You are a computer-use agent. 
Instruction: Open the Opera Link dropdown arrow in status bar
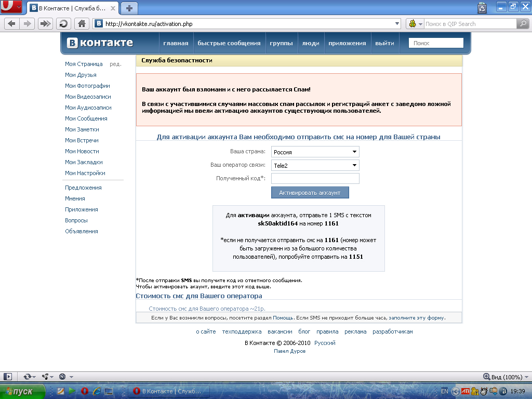tap(34, 377)
